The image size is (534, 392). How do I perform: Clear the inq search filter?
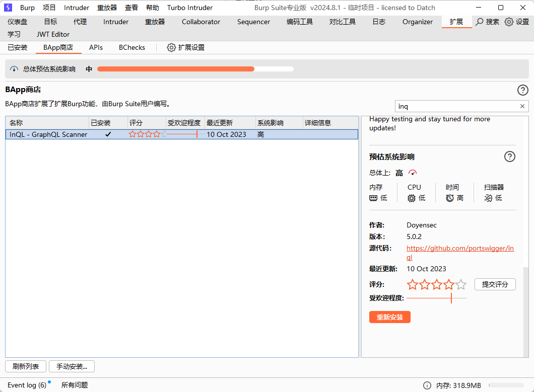pos(522,107)
